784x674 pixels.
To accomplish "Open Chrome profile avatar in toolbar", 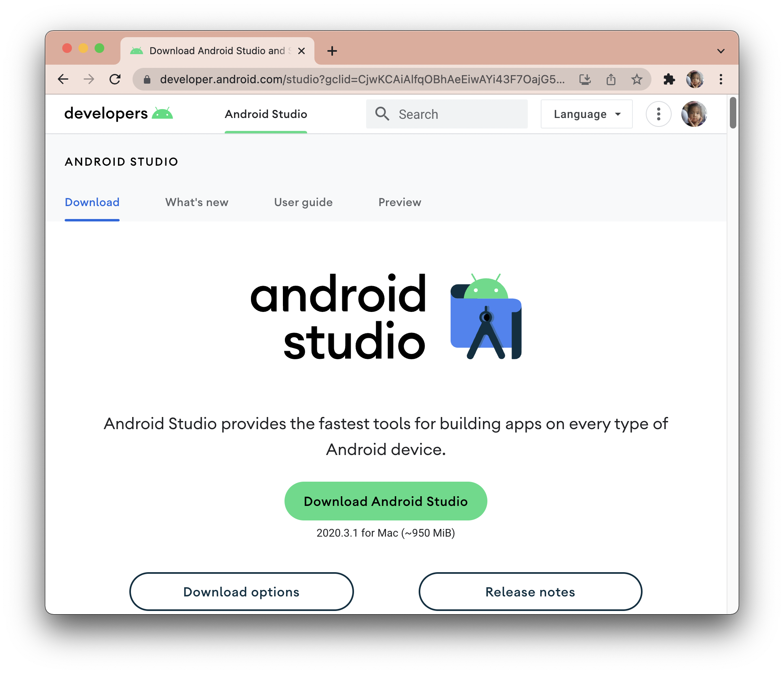I will 695,79.
